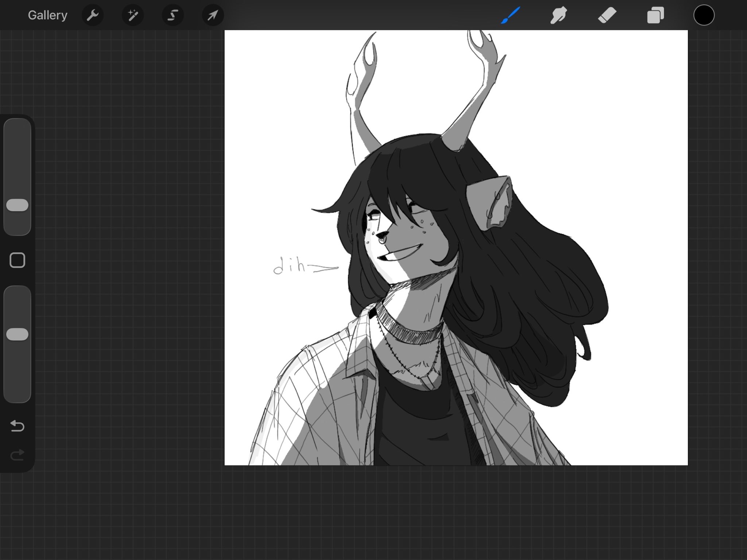Open the Layers panel
This screenshot has width=747, height=560.
click(x=655, y=15)
